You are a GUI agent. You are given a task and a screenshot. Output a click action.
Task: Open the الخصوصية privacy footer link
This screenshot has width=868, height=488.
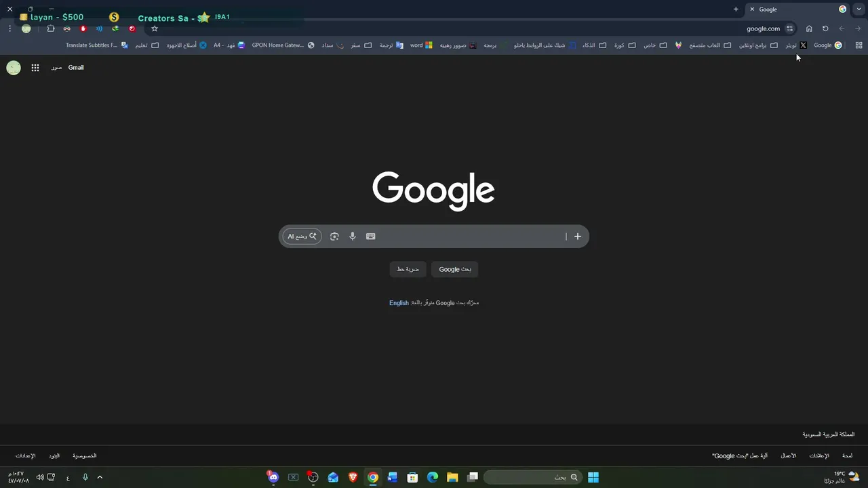pyautogui.click(x=85, y=456)
